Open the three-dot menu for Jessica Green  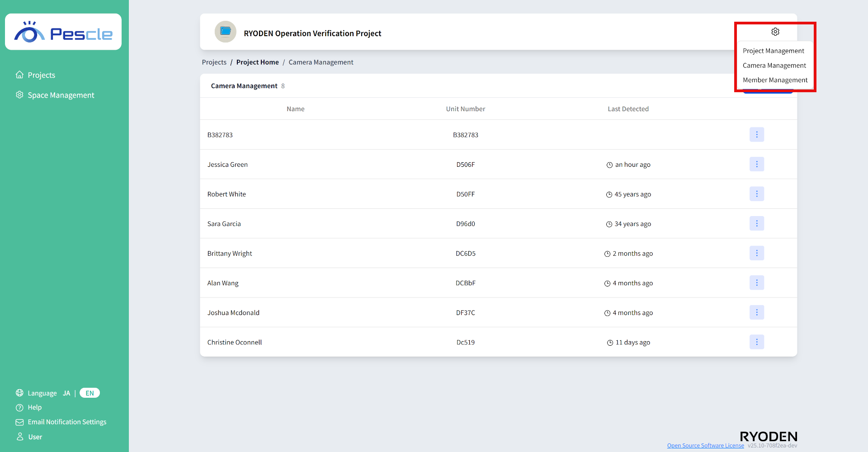756,165
